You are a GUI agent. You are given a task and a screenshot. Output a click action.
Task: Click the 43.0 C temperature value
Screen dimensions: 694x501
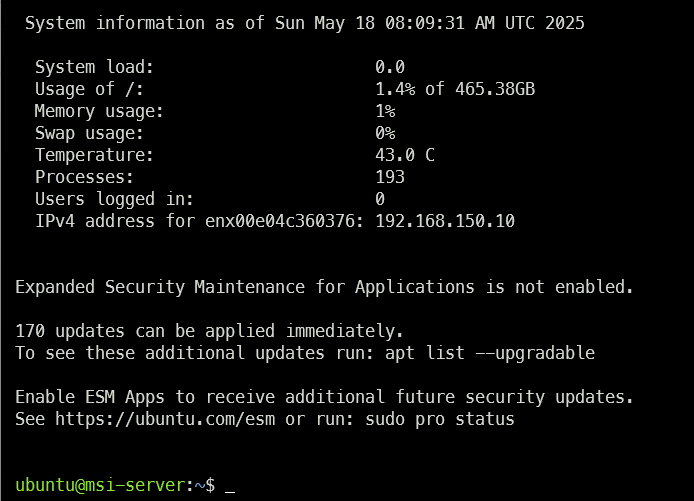(x=405, y=155)
